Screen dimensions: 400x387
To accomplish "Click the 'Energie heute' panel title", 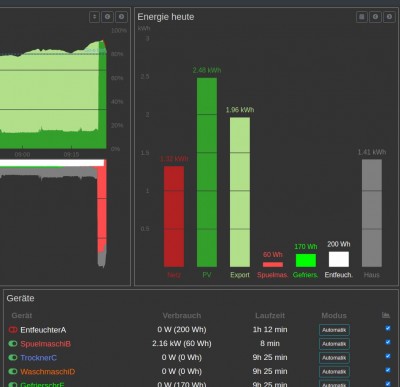I will tap(166, 17).
